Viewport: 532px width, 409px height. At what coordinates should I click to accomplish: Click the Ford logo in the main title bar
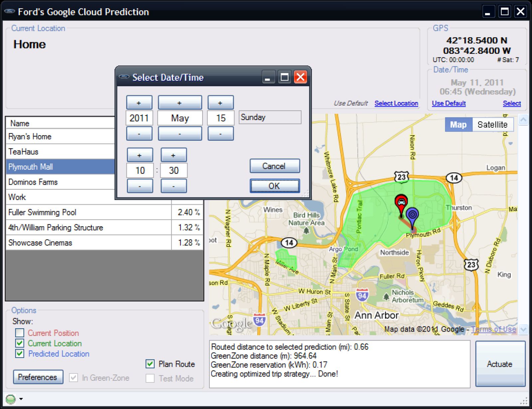click(x=10, y=11)
